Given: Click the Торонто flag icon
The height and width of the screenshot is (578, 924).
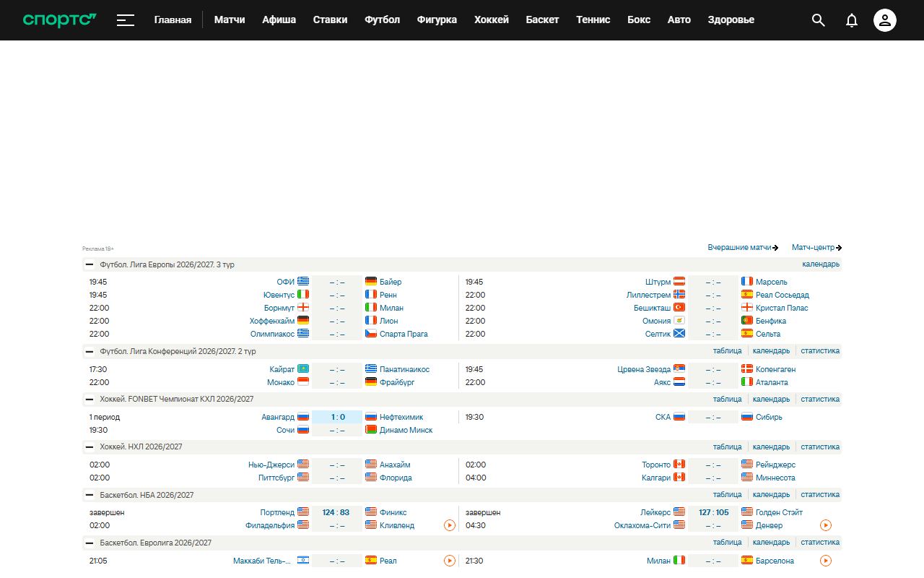Looking at the screenshot, I should pos(679,464).
